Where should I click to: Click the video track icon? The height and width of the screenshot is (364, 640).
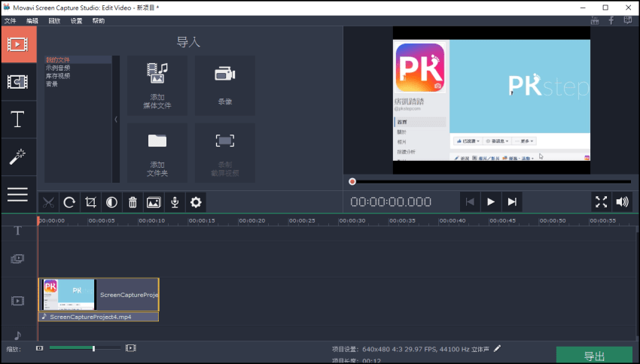coord(17,301)
